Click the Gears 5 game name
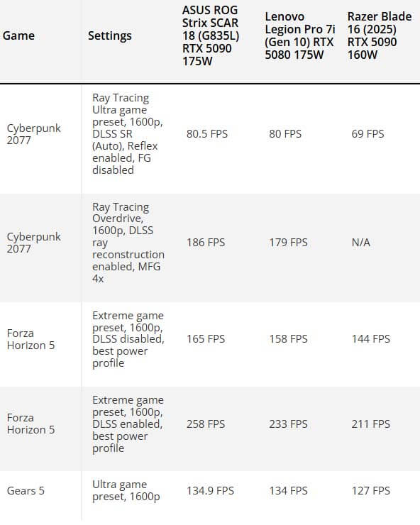This screenshot has width=420, height=525. 26,490
